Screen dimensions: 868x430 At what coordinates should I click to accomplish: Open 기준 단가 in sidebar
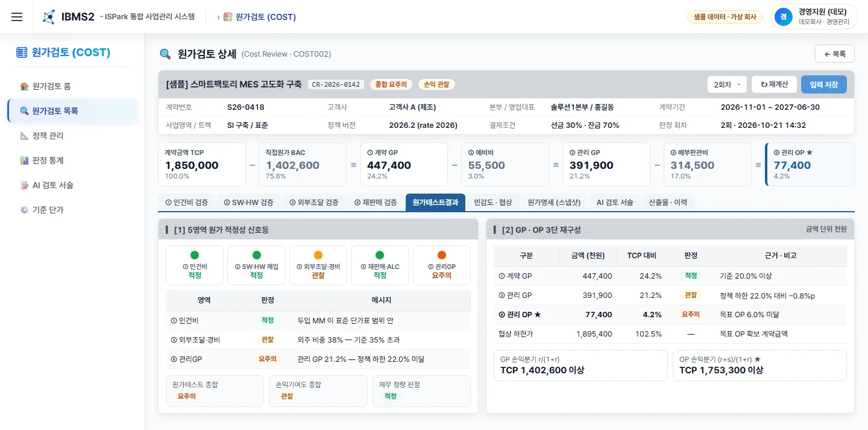(72, 210)
